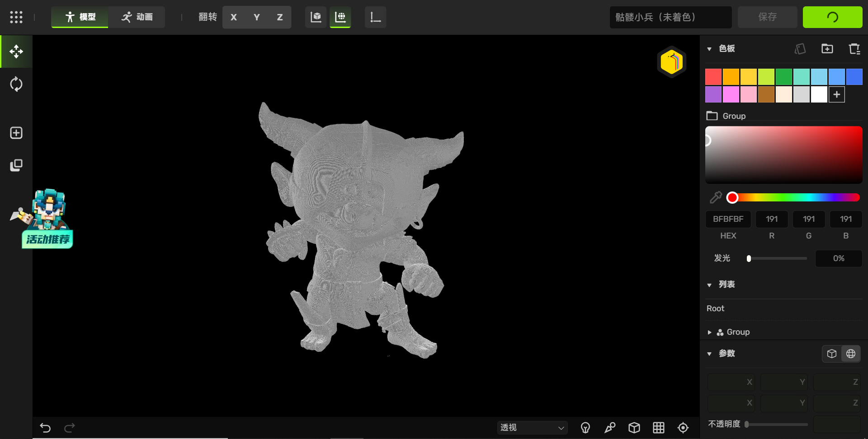Edit the B value field
The height and width of the screenshot is (439, 868).
pyautogui.click(x=846, y=219)
